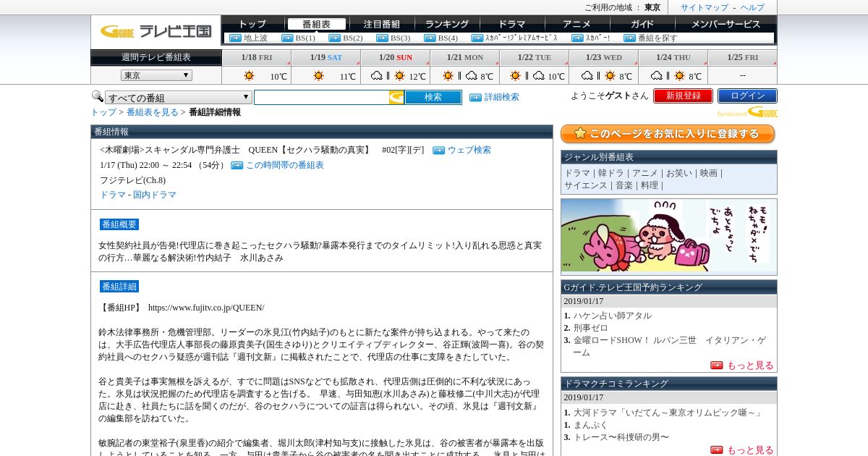
Task: Click the sunny weather icon for 1/19
Action: 318,75
